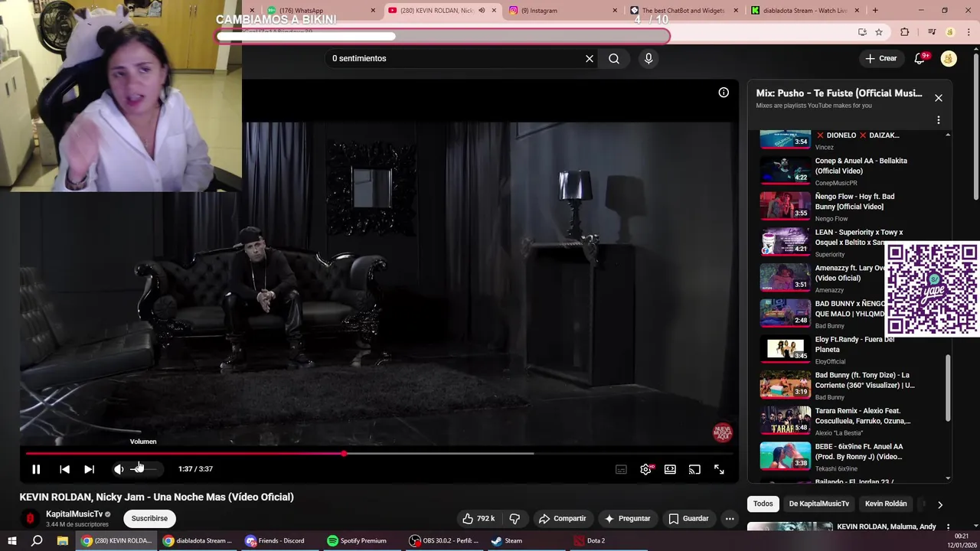Switch to diabladota Stream Kick tab
The width and height of the screenshot is (980, 551).
coord(803,10)
